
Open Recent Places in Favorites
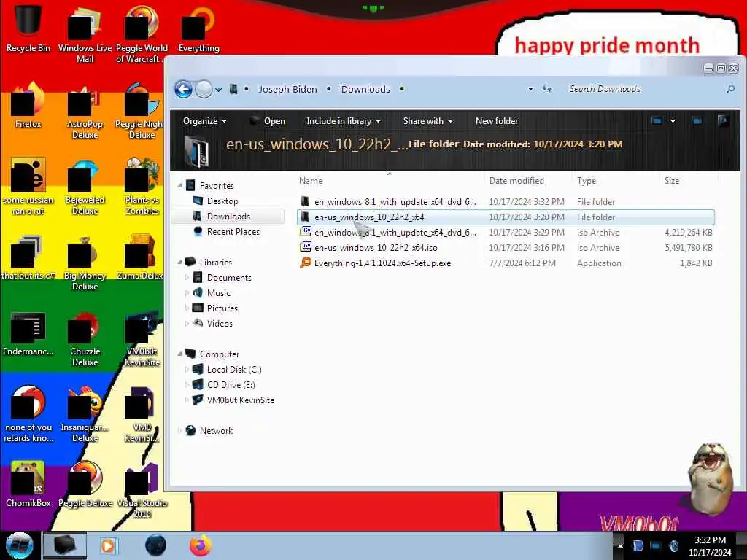point(233,231)
